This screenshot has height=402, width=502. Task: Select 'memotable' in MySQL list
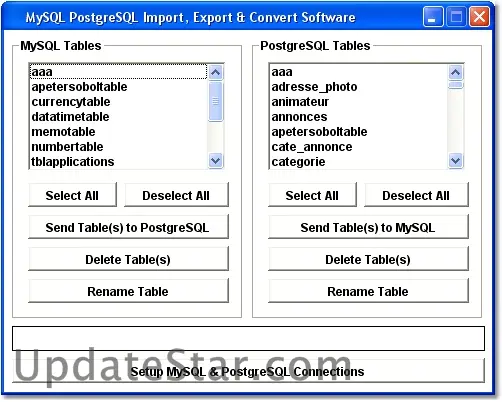118,132
